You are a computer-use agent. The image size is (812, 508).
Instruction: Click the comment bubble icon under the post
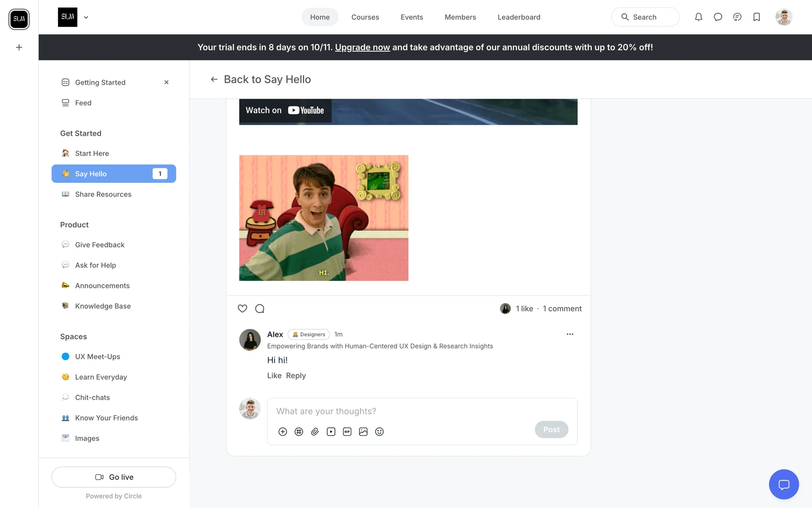click(x=260, y=309)
